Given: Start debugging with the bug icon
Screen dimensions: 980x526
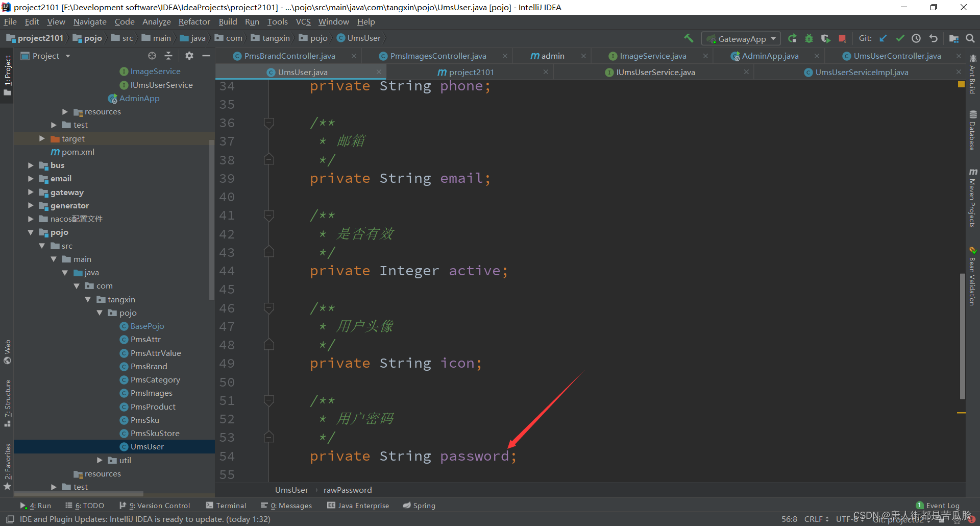Looking at the screenshot, I should point(809,38).
